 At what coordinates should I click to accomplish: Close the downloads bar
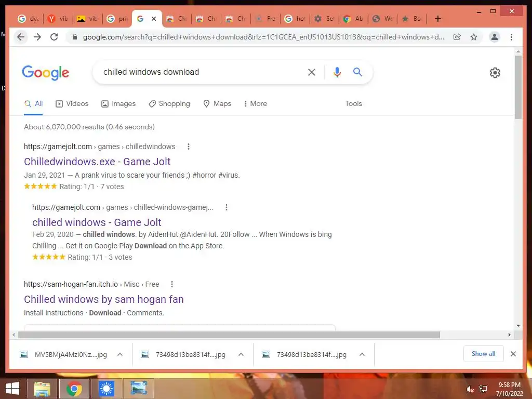(513, 354)
